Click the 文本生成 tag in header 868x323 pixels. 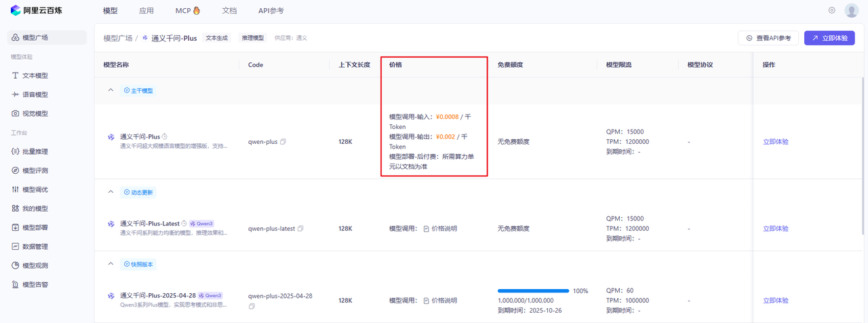pos(217,38)
